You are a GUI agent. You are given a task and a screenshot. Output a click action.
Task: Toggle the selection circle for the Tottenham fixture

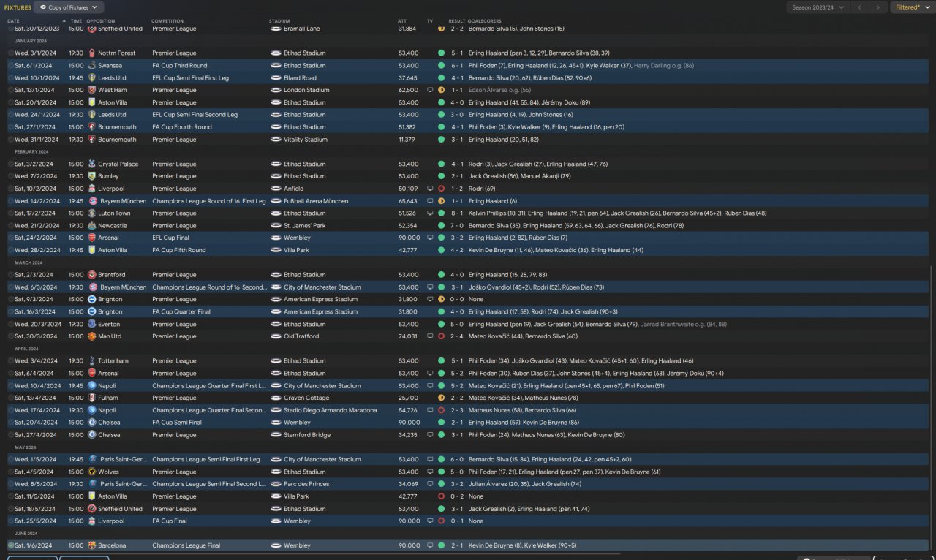(x=11, y=361)
